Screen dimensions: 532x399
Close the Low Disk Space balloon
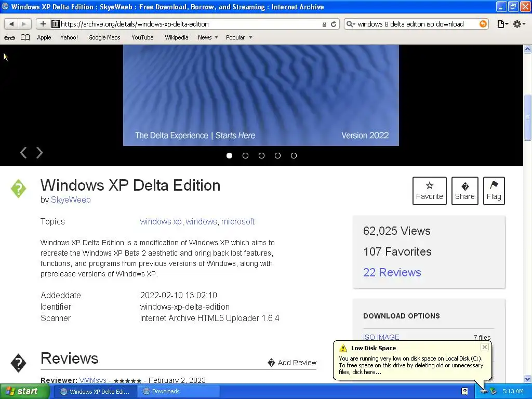(x=485, y=347)
